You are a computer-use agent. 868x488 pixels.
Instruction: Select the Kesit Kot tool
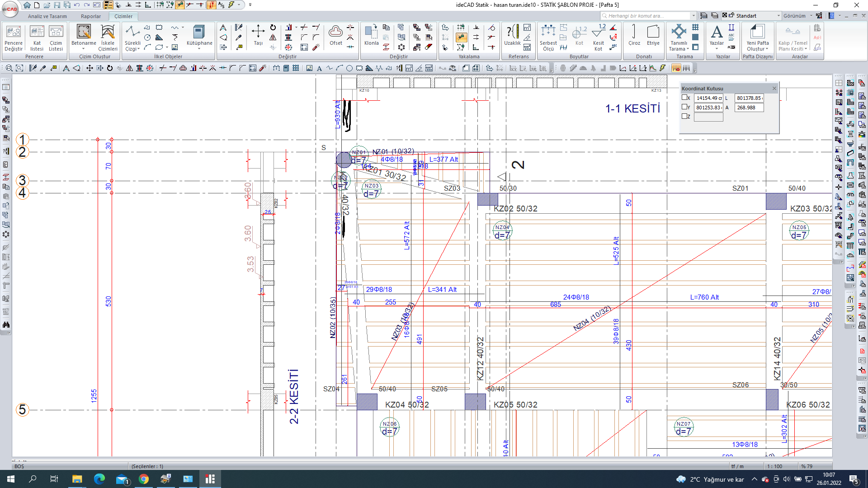[x=598, y=38]
